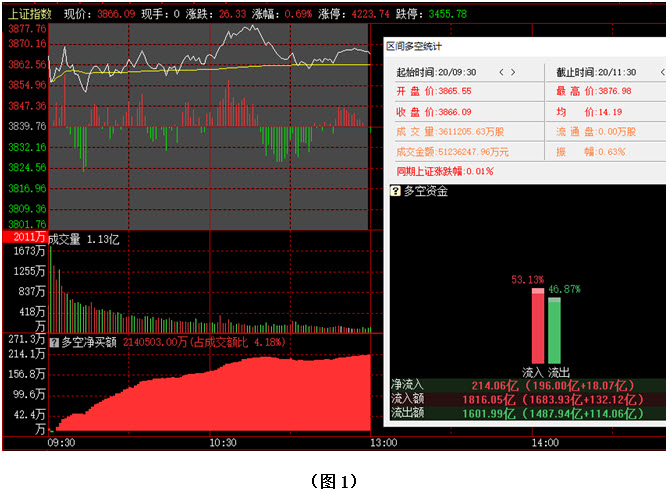Viewport: 670px width, 501px height.
Task: Step the 起始时间 back with left arrow
Action: [x=500, y=73]
